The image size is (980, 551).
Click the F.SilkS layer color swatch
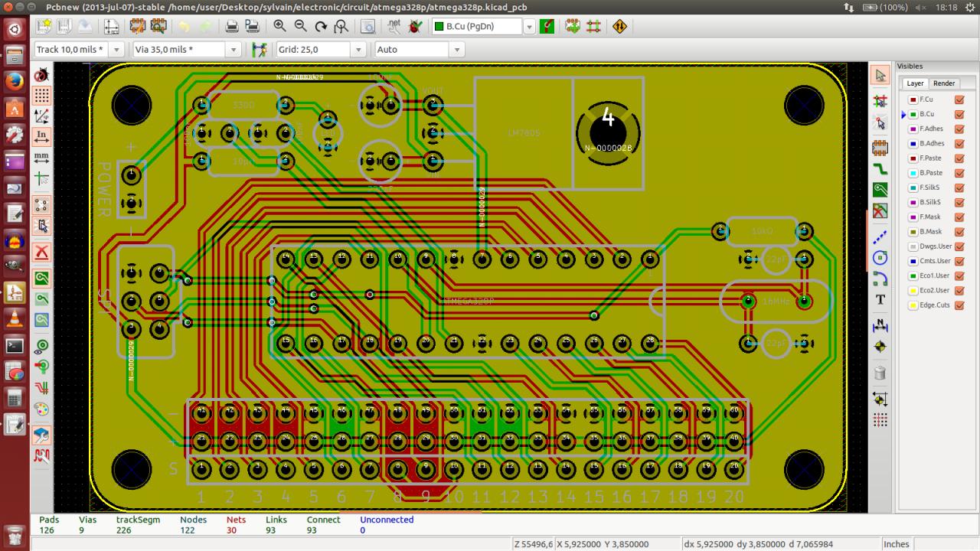pos(913,188)
